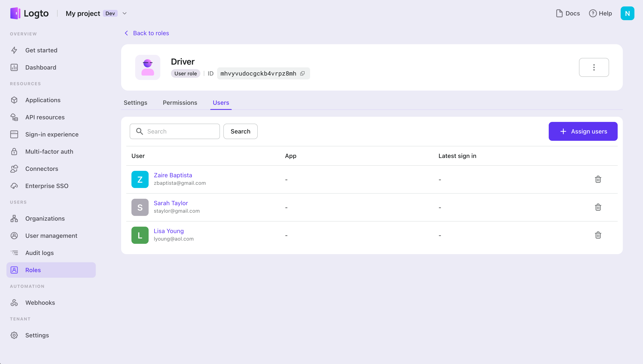Navigate to API resources

[x=45, y=117]
